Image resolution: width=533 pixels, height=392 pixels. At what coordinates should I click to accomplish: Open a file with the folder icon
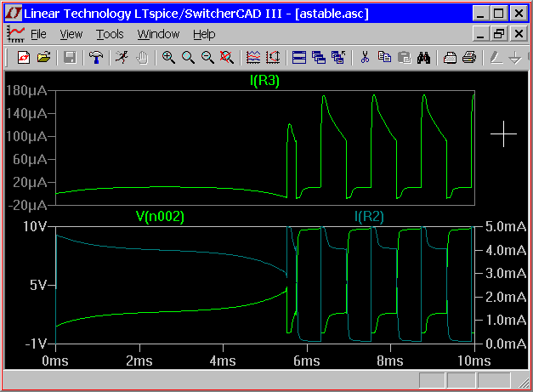click(43, 58)
